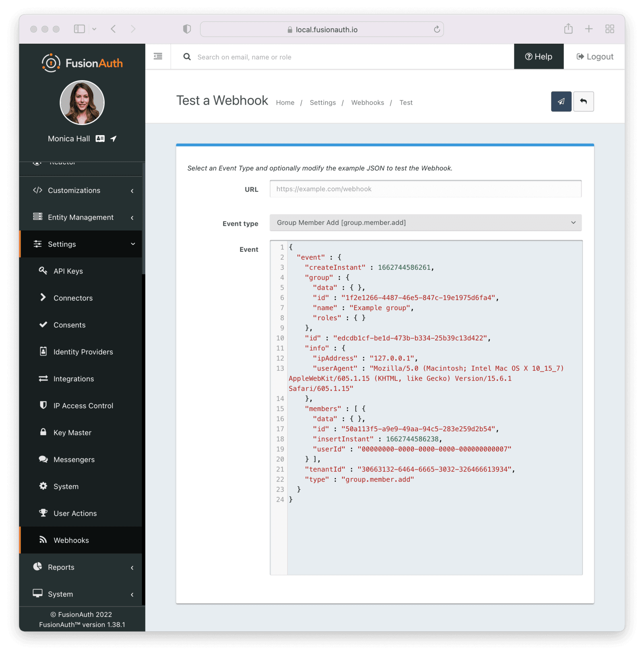The image size is (644, 655).
Task: Click the Test breadcrumb
Action: coord(406,103)
